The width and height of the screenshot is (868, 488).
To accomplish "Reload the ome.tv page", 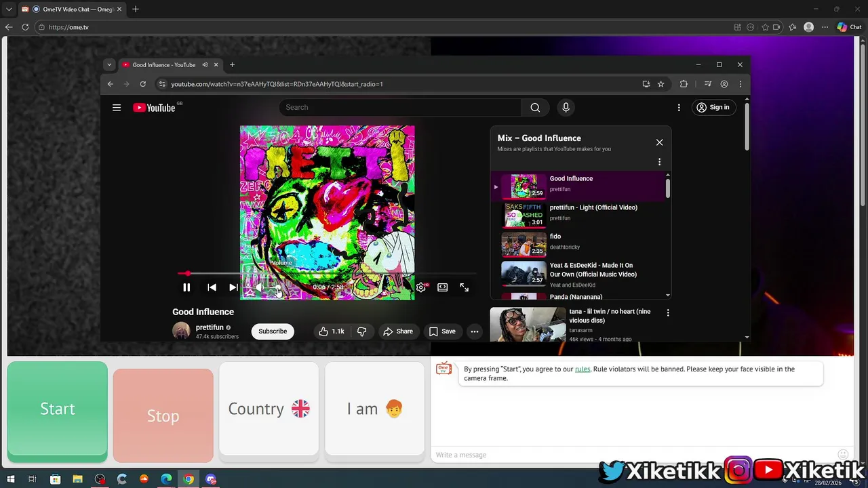I will pos(25,27).
